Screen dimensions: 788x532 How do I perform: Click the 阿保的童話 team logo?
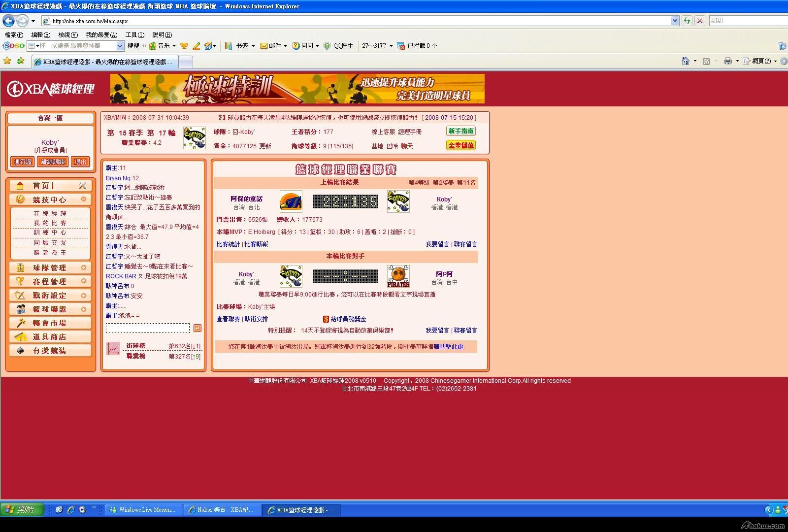click(x=291, y=201)
